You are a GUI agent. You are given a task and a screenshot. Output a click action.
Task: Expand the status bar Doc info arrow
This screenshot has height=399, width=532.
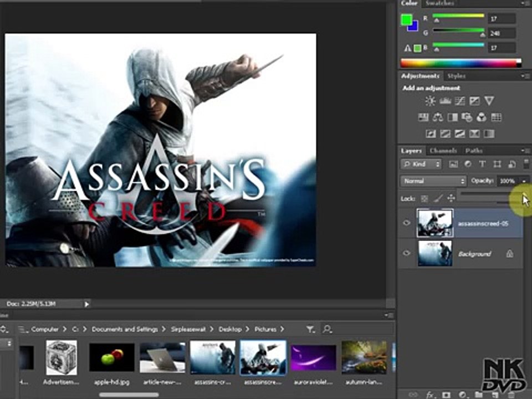click(x=86, y=304)
